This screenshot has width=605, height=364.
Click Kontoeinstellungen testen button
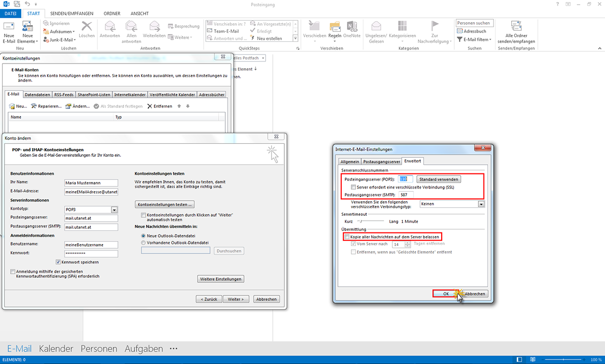point(165,205)
